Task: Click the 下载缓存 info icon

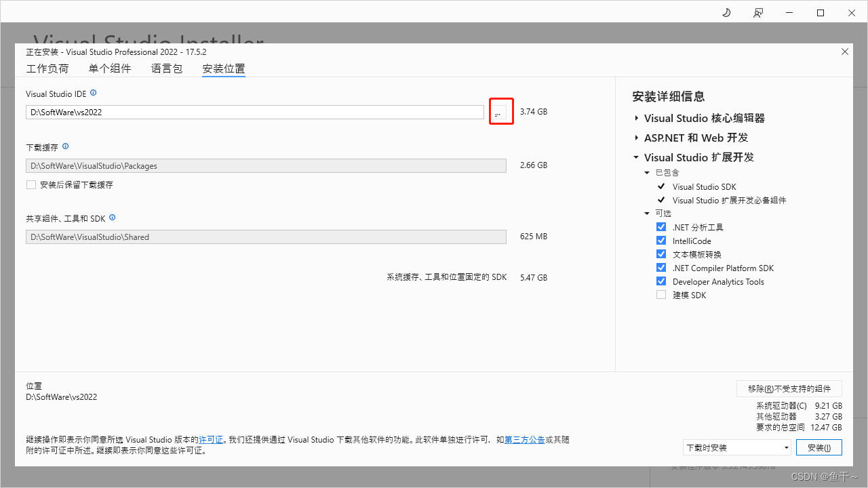Action: [66, 146]
